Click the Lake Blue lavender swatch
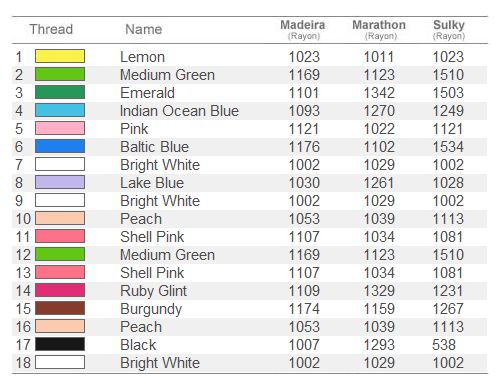 pyautogui.click(x=60, y=182)
